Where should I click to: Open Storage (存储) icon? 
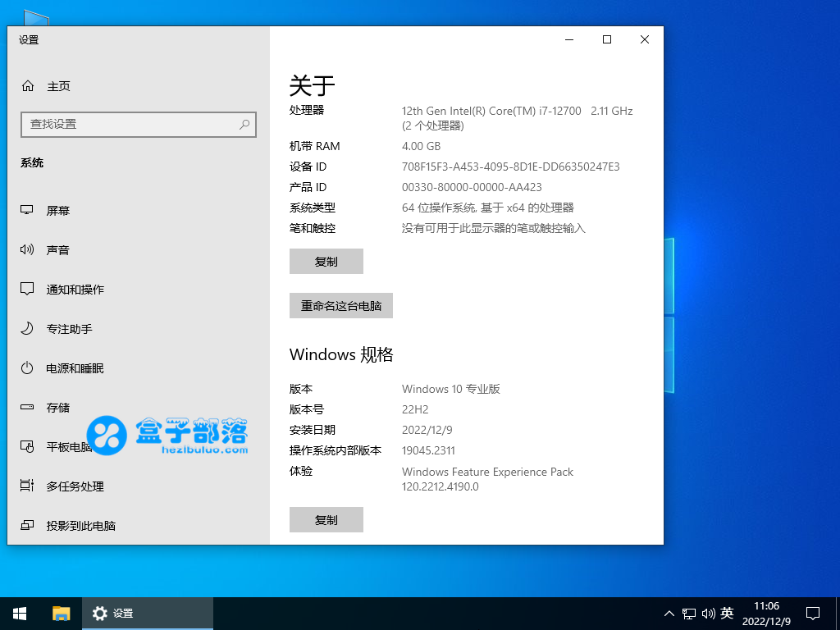(27, 407)
